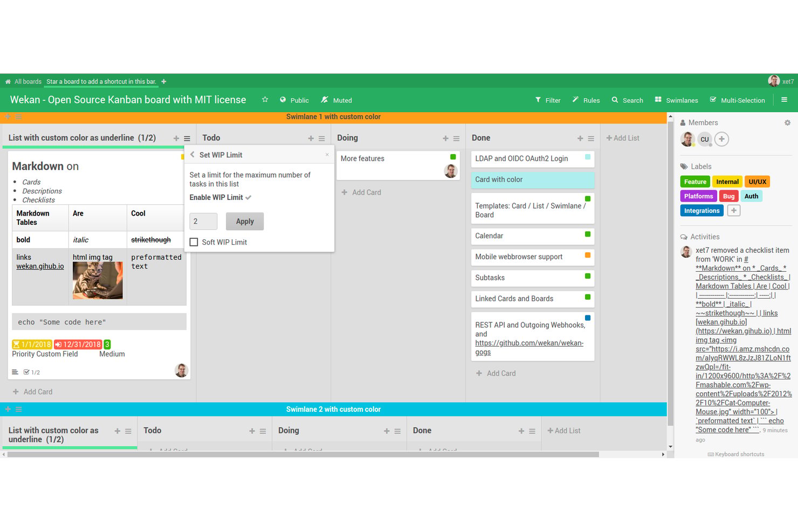The image size is (798, 532).
Task: Click Add Card under Markdown card list
Action: pos(32,392)
